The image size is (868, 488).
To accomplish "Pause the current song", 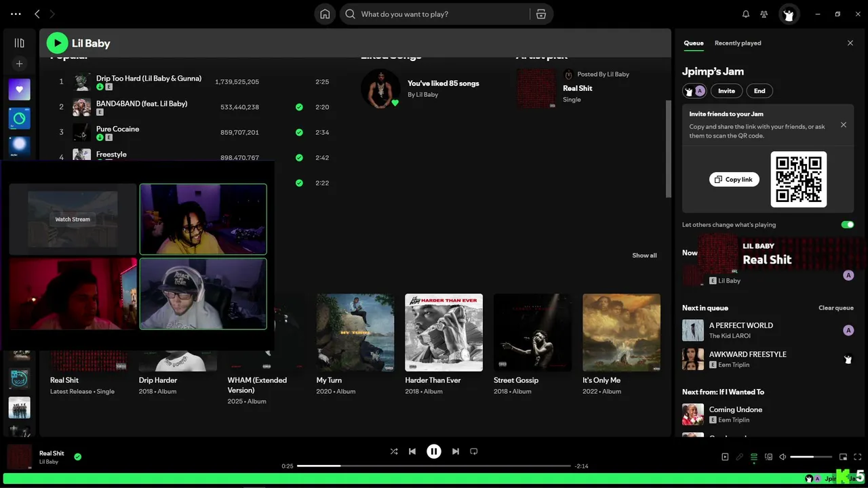I will click(x=434, y=451).
